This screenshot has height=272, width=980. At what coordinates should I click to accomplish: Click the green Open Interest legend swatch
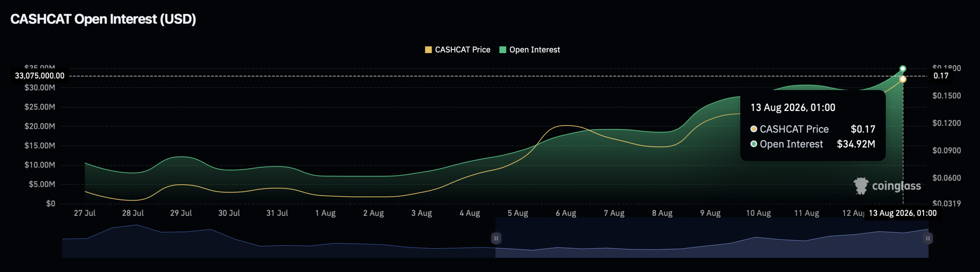tap(503, 50)
